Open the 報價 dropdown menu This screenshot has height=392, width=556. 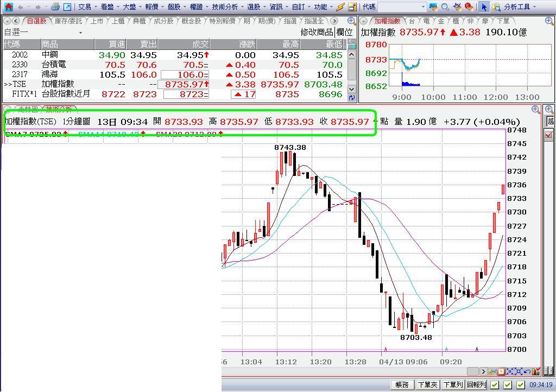[154, 7]
